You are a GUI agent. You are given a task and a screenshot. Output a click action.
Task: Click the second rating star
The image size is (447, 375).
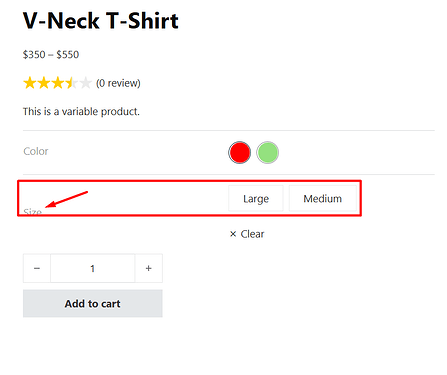tap(44, 83)
